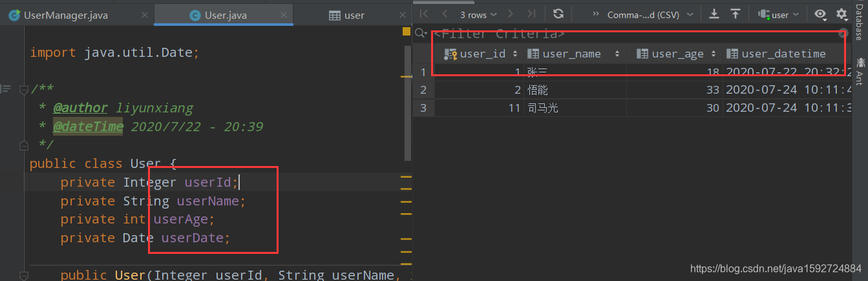The height and width of the screenshot is (281, 868).
Task: Click the userAge field in code
Action: tap(181, 220)
